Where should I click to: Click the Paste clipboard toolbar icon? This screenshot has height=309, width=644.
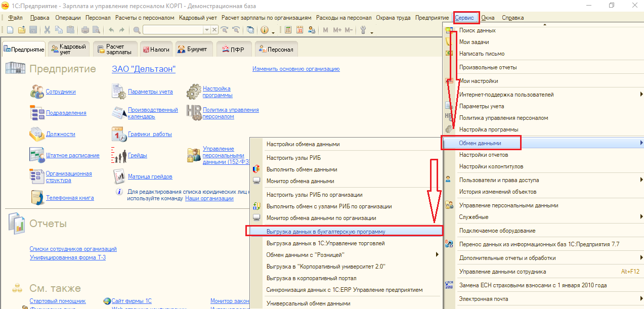[x=70, y=30]
